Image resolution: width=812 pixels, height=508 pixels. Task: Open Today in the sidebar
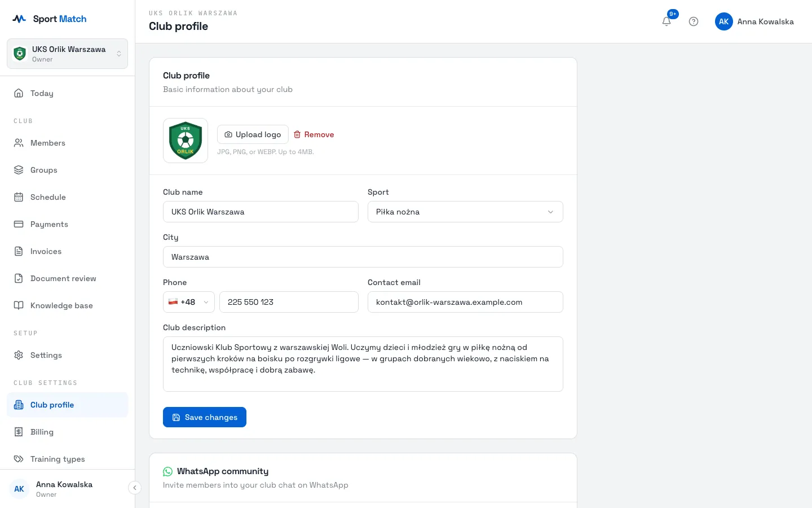(x=68, y=93)
